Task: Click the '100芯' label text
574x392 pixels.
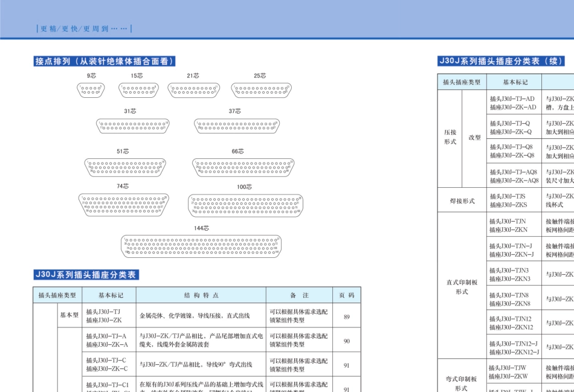Action: [x=244, y=187]
